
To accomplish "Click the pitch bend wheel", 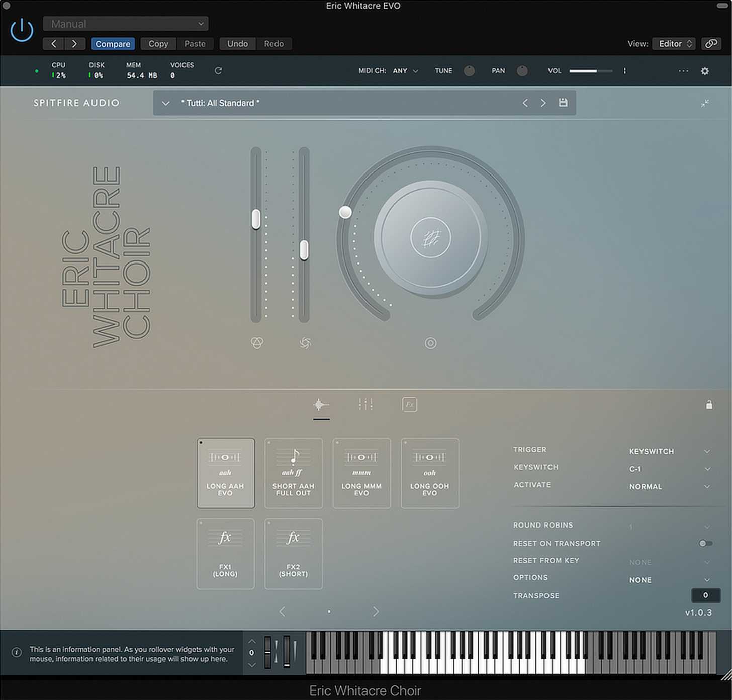I will (x=268, y=652).
